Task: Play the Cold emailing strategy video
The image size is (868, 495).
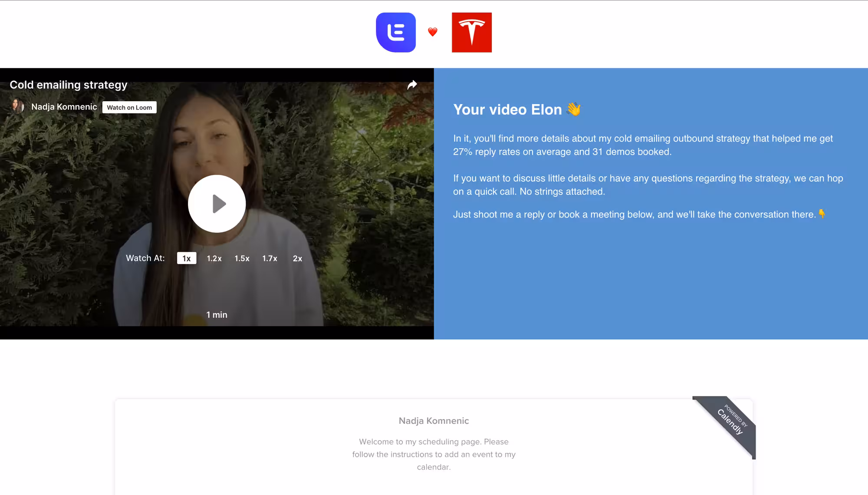Action: (217, 204)
